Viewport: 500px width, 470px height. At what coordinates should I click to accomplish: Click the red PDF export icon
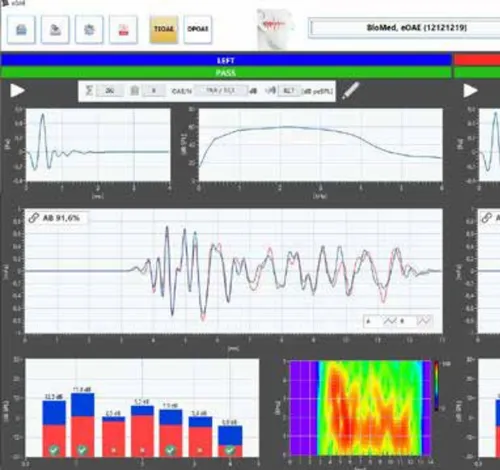coord(123,30)
